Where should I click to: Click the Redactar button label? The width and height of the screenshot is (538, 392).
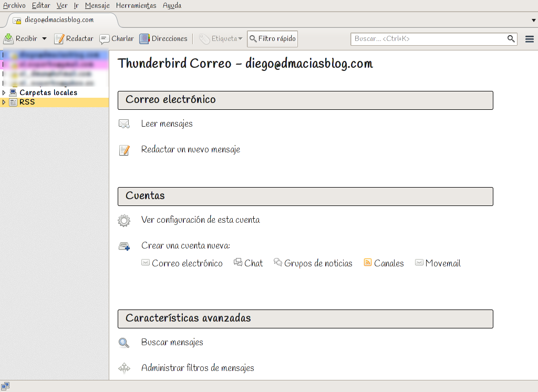point(80,39)
